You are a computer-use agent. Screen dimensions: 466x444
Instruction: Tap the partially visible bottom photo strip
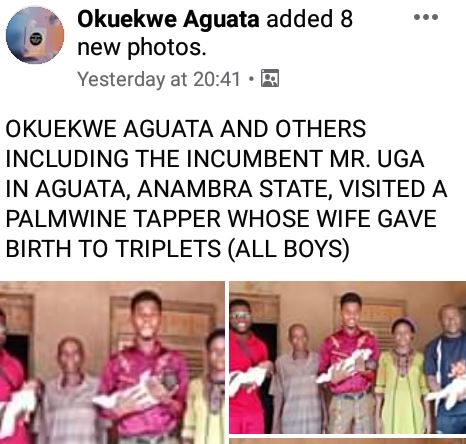348,441
